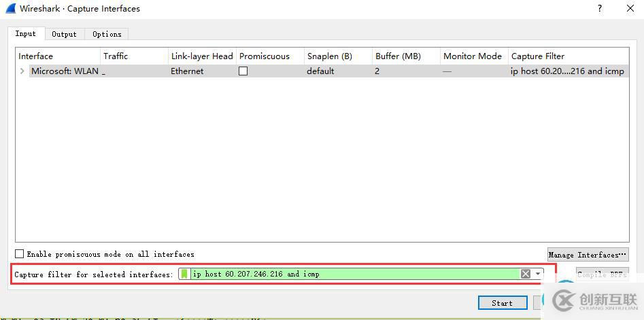This screenshot has width=644, height=320.
Task: Click the 'ip host 60.20....216 and icmp' cell
Action: click(567, 71)
